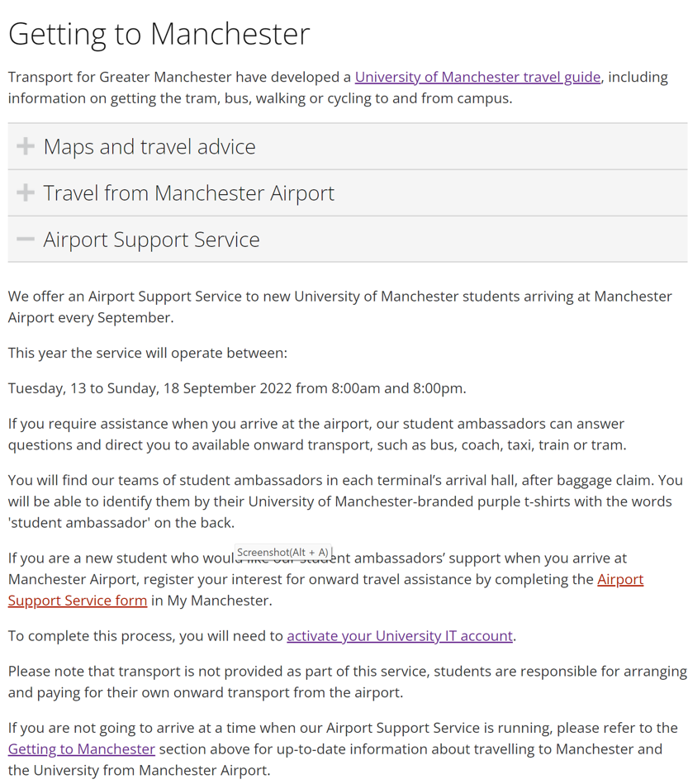
Task: Expand the 'Travel from Manchester Airport' accordion title
Action: tap(188, 193)
